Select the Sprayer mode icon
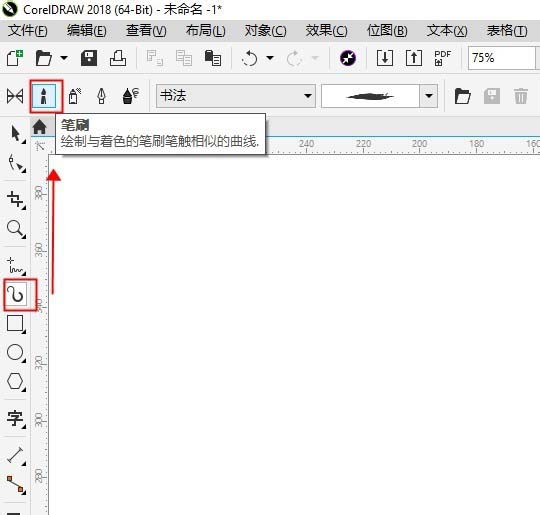 [74, 96]
